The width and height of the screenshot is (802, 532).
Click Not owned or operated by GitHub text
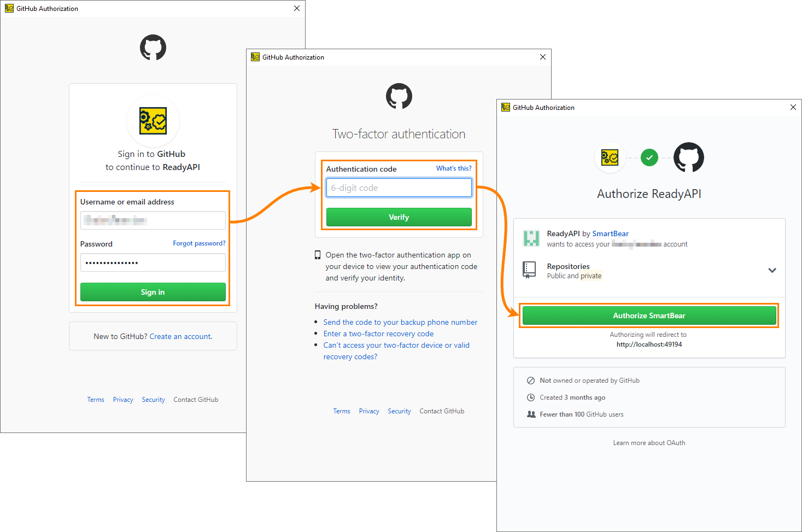589,381
